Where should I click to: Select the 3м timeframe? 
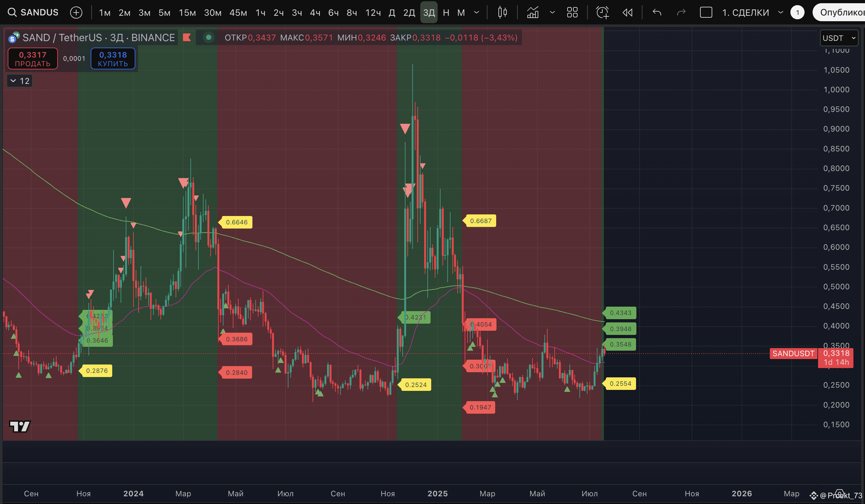144,13
